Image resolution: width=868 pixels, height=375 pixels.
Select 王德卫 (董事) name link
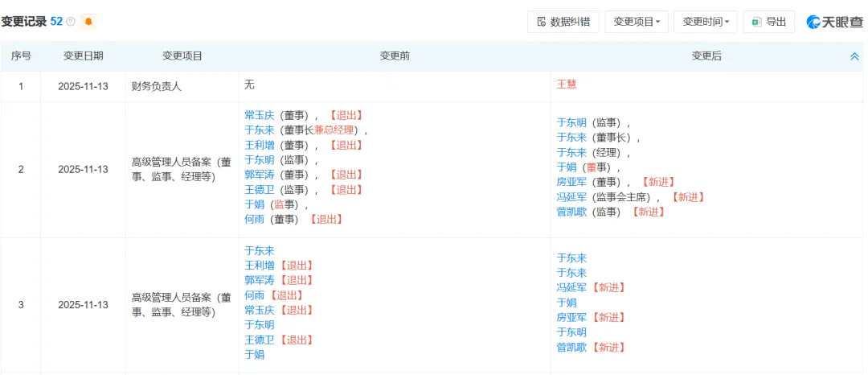coord(259,189)
